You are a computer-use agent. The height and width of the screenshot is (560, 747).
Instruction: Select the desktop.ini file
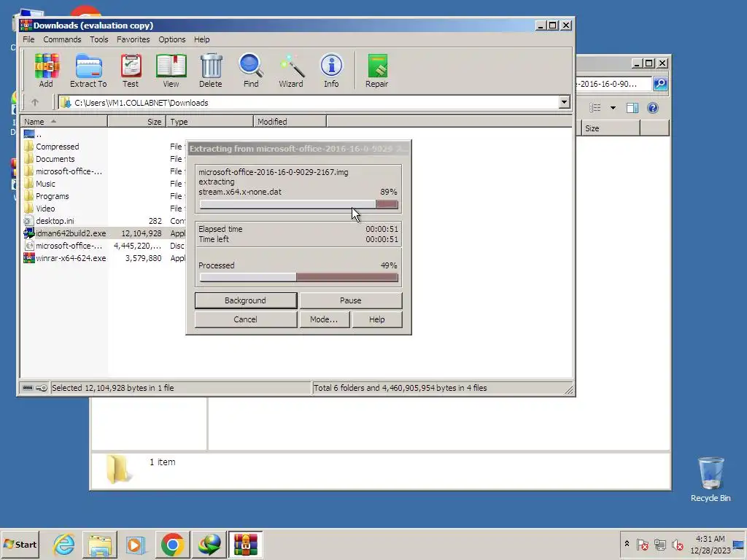point(49,221)
